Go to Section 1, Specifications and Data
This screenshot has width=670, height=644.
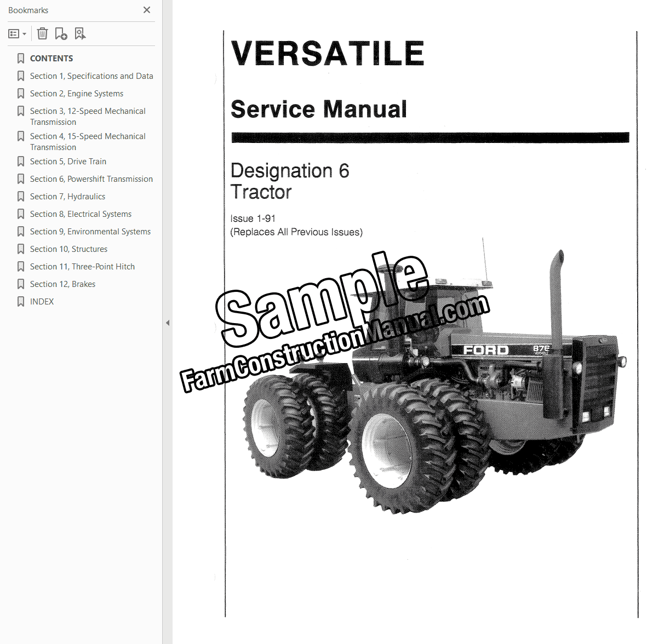tap(91, 76)
